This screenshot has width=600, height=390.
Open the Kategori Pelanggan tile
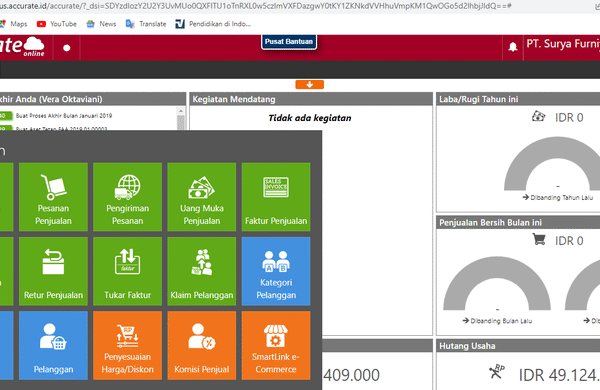coord(276,271)
